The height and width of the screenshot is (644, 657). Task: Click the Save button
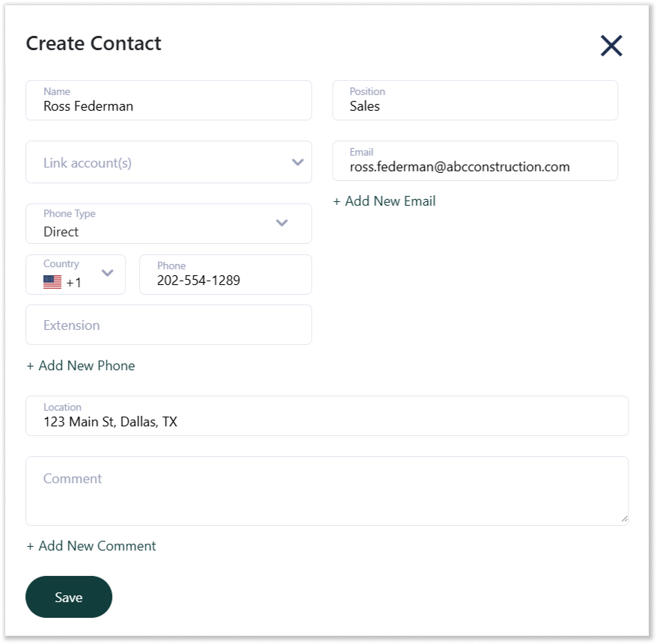69,597
